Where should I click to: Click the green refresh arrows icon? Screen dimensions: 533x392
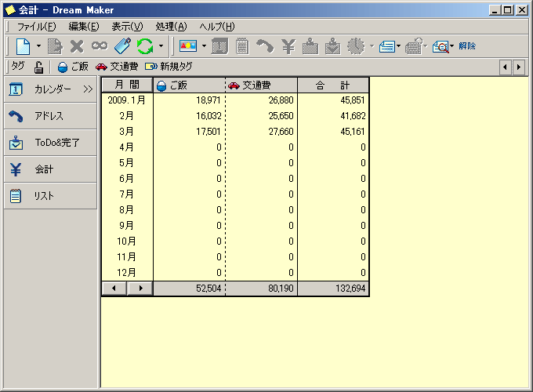pyautogui.click(x=145, y=46)
